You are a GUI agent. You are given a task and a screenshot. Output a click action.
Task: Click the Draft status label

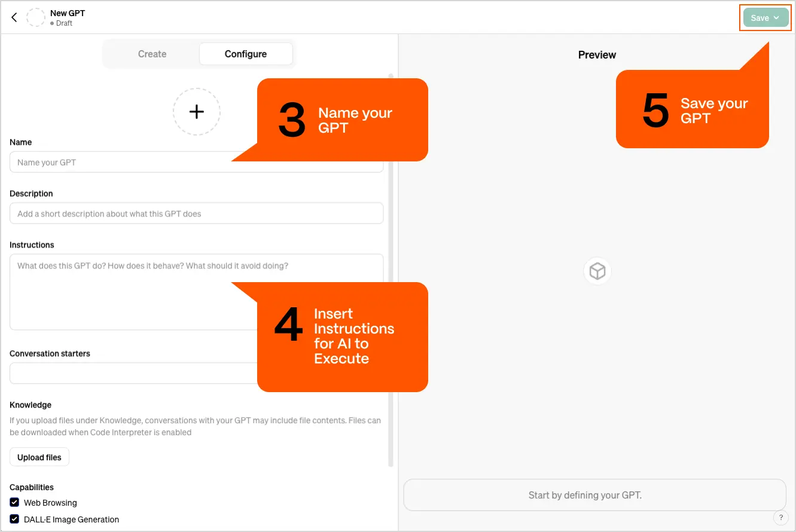click(x=62, y=25)
